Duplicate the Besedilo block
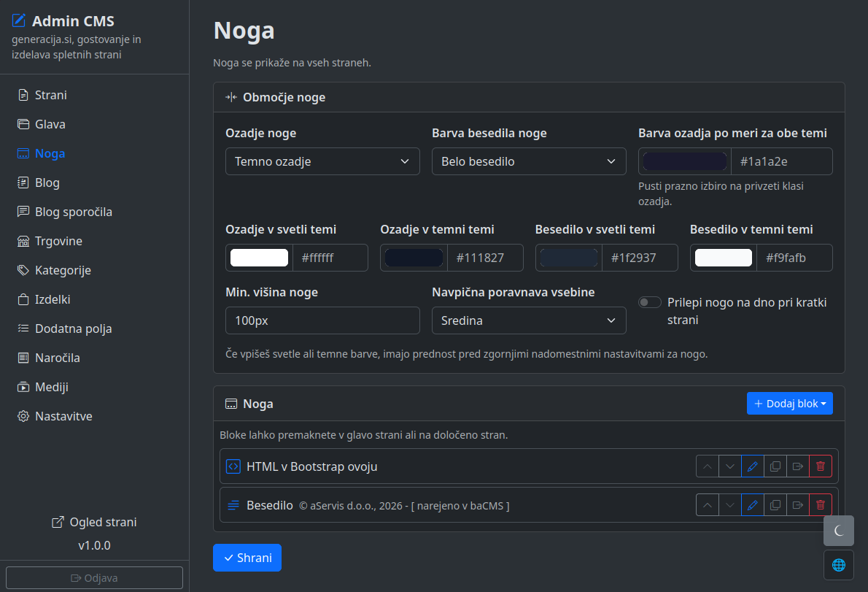 point(775,505)
